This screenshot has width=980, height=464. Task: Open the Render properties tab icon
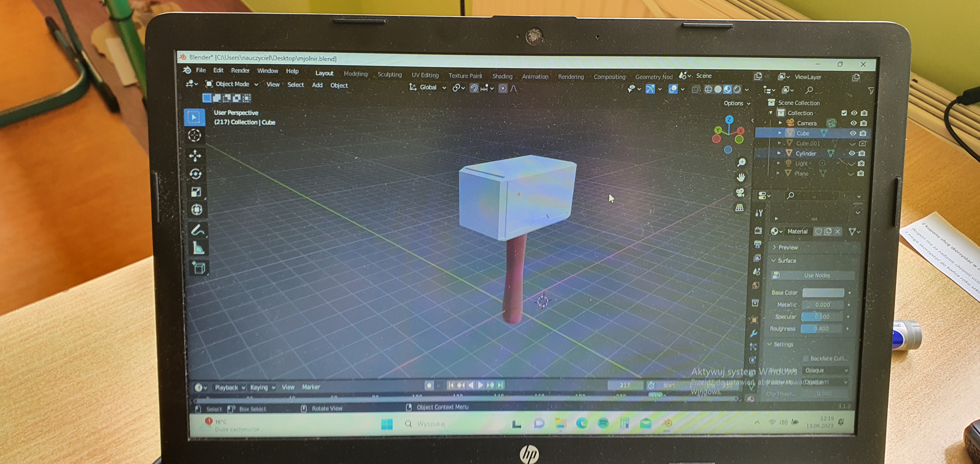pyautogui.click(x=758, y=231)
